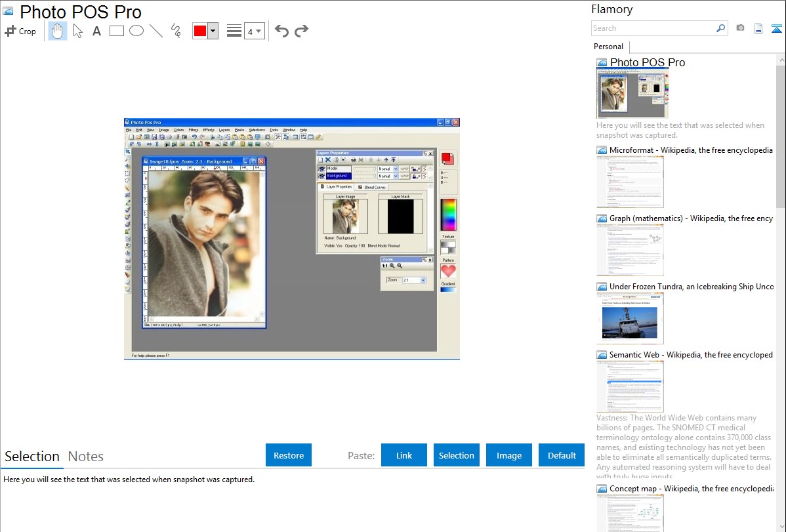Switch to the Selection tab
This screenshot has width=786, height=532.
tap(32, 457)
